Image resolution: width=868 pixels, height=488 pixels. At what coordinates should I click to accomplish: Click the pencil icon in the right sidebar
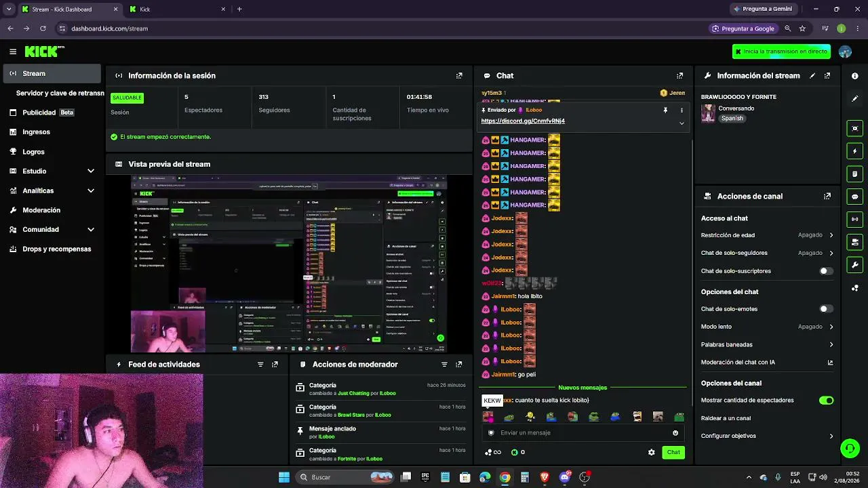point(854,98)
